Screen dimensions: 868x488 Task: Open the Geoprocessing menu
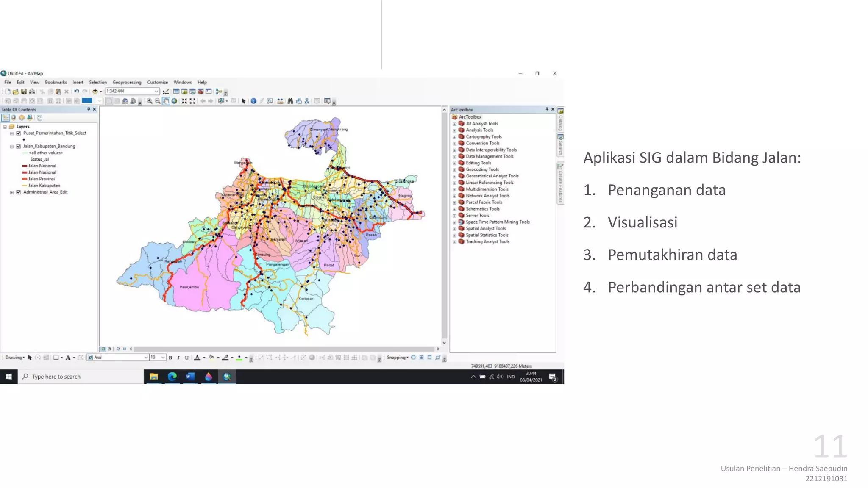127,83
